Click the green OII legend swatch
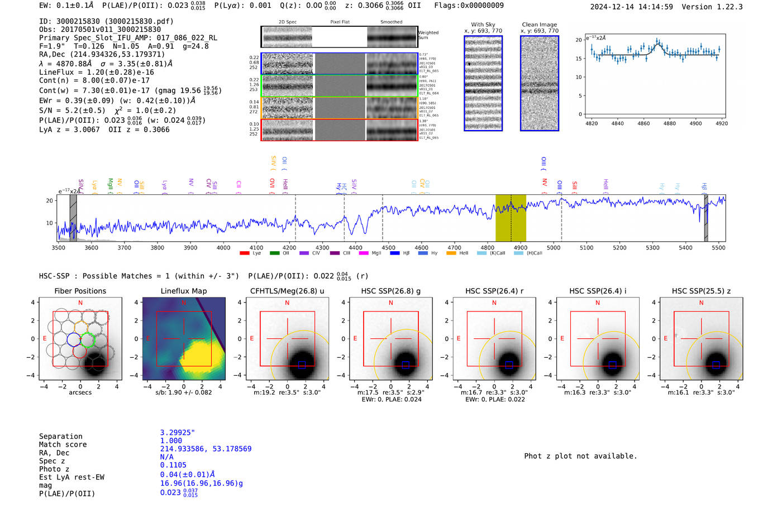This screenshot has height=532, width=782. pos(274,253)
